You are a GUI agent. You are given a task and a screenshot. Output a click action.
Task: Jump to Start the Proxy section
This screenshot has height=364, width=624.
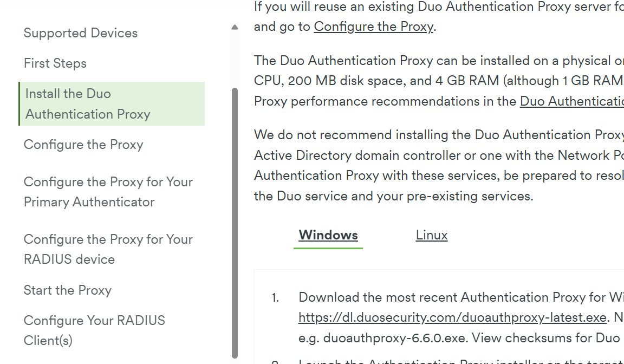pyautogui.click(x=68, y=290)
